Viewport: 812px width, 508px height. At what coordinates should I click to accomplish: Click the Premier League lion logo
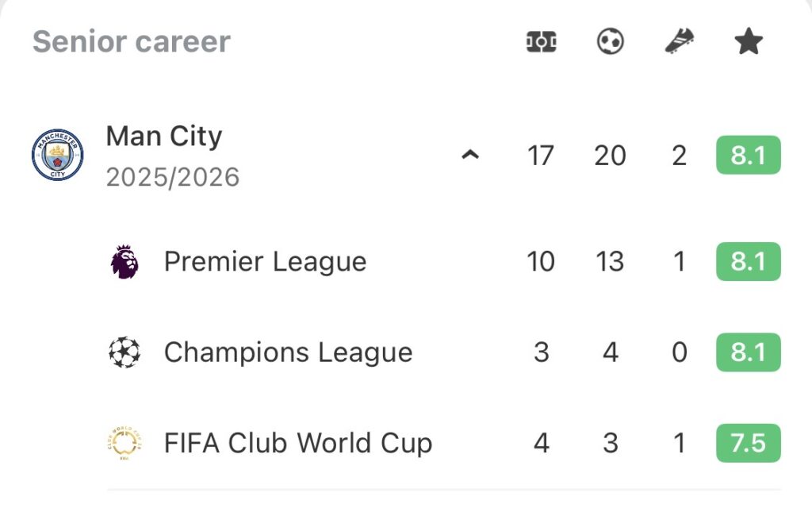tap(124, 262)
